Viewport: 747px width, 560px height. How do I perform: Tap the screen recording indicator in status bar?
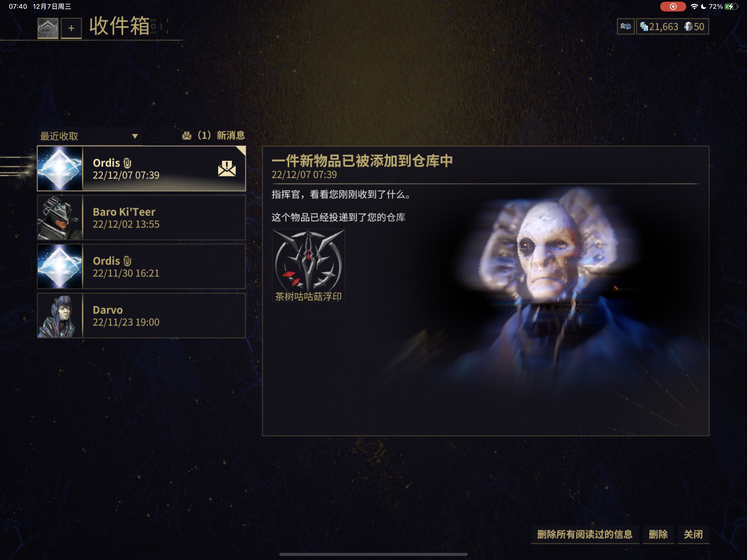673,6
